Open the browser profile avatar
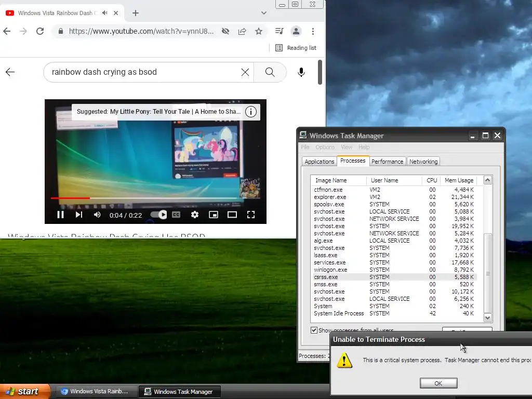 click(296, 31)
